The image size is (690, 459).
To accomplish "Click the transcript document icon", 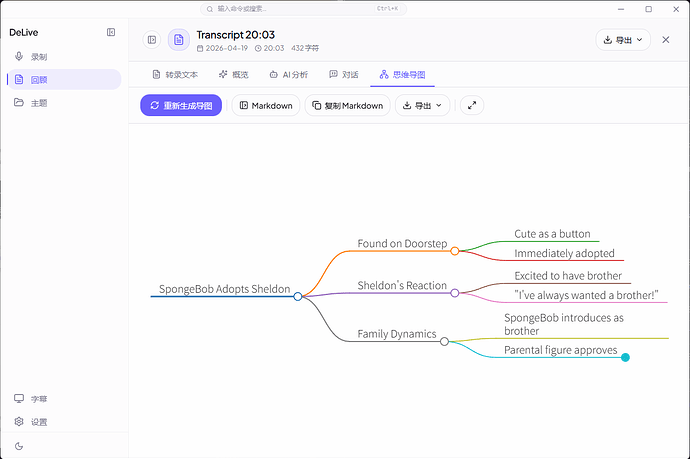I will point(179,40).
